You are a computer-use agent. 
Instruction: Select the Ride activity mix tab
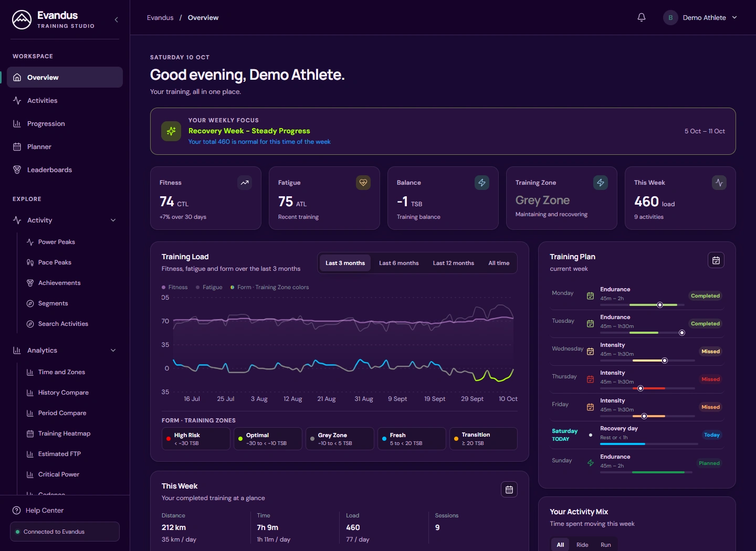(x=582, y=545)
